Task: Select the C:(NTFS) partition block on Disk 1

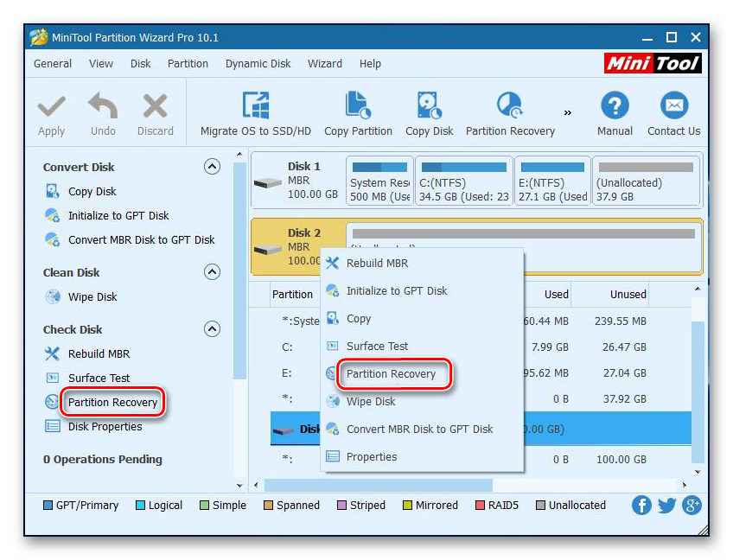Action: 463,181
